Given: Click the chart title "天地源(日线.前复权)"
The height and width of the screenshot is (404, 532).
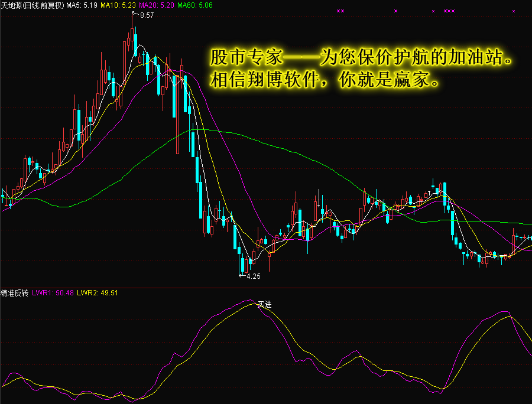Looking at the screenshot, I should (33, 5).
